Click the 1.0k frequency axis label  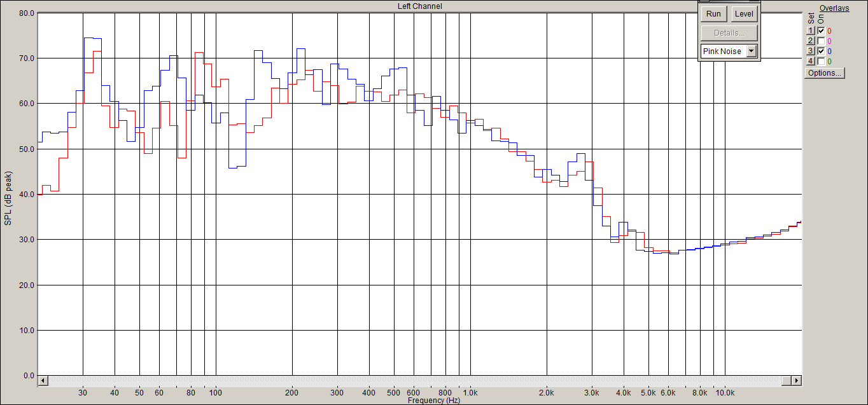point(471,392)
